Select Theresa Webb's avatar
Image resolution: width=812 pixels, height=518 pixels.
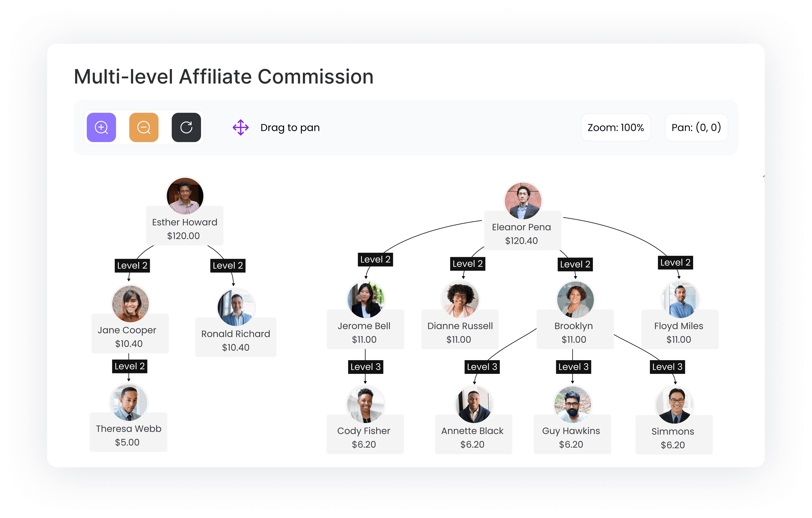click(129, 402)
